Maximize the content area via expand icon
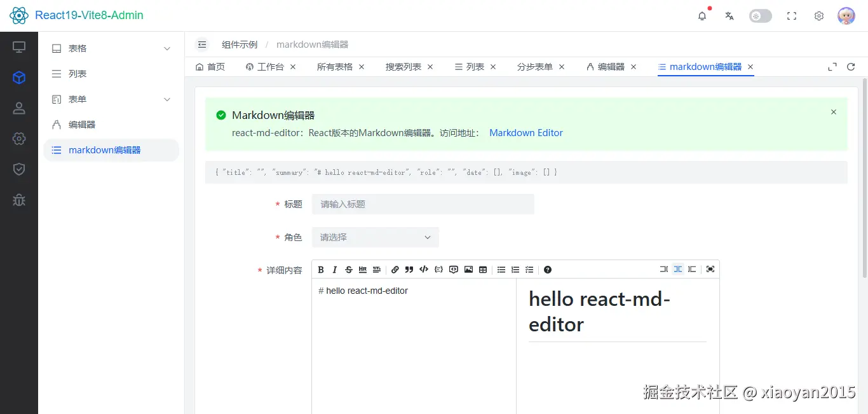Viewport: 868px width, 414px height. (x=832, y=67)
